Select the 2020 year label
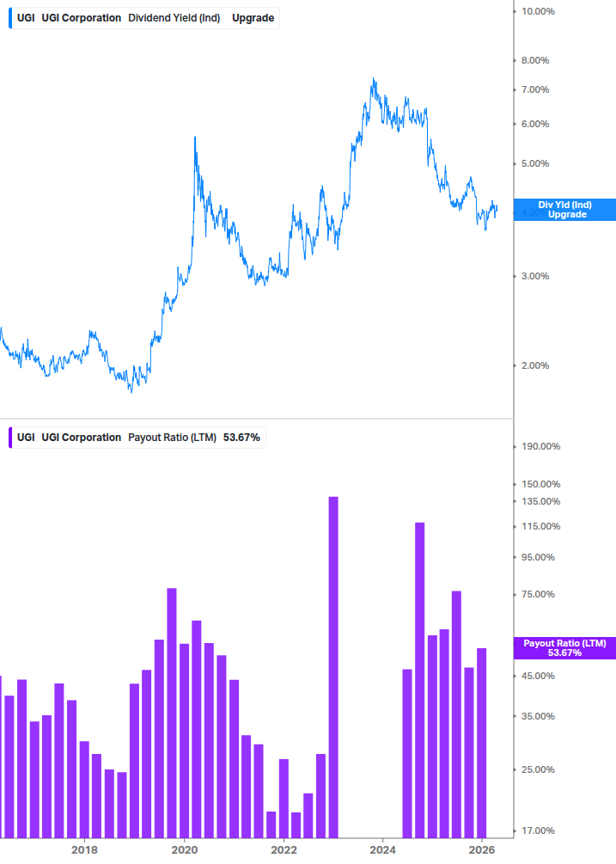Image resolution: width=616 pixels, height=864 pixels. point(185,849)
